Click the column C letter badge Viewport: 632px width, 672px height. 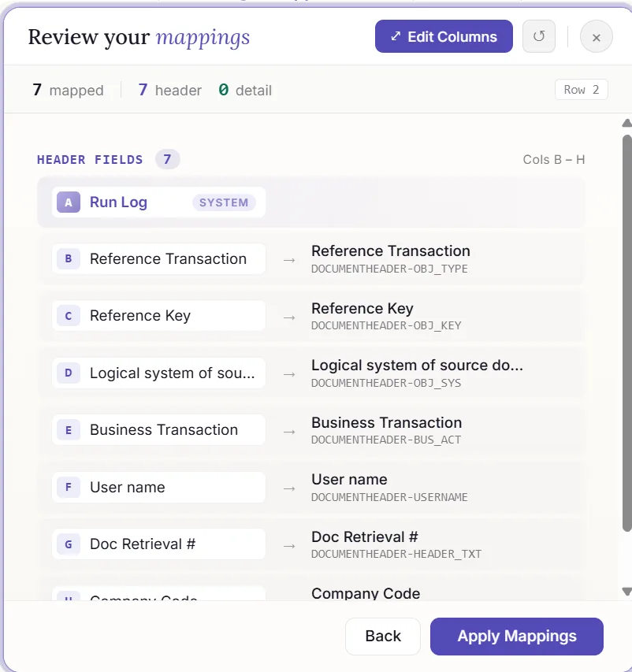pyautogui.click(x=69, y=316)
